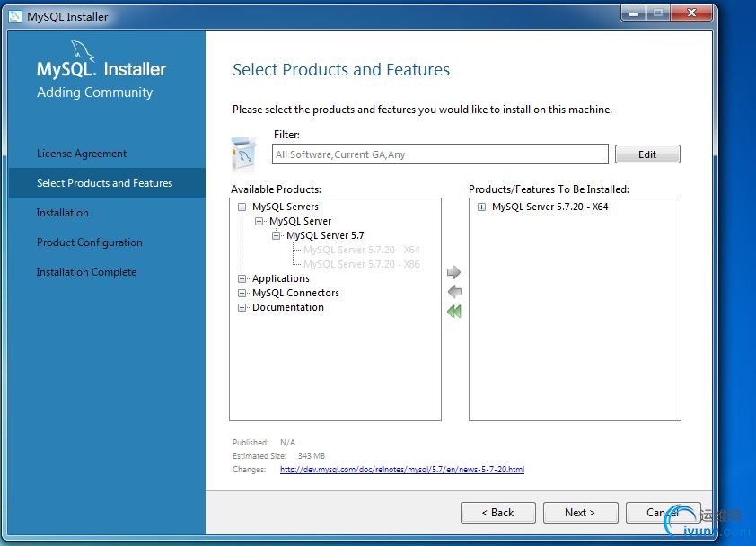The height and width of the screenshot is (546, 756).
Task: Expand MySQL Server 5.7.20 - X64 in install list
Action: pyautogui.click(x=481, y=207)
